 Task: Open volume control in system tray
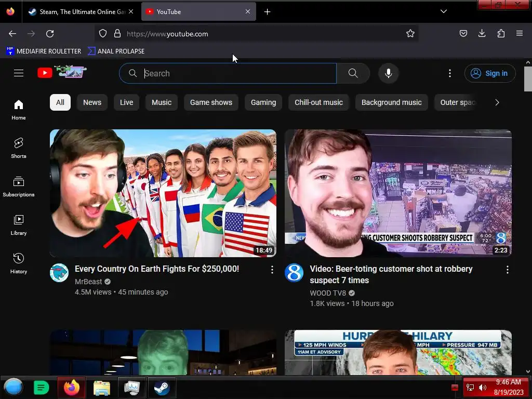[x=482, y=388]
